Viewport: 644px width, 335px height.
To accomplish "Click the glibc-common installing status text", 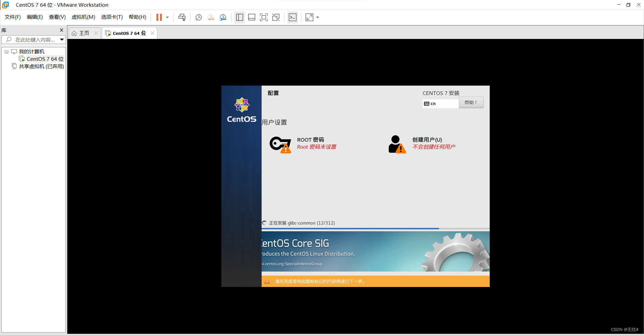I will tap(302, 223).
